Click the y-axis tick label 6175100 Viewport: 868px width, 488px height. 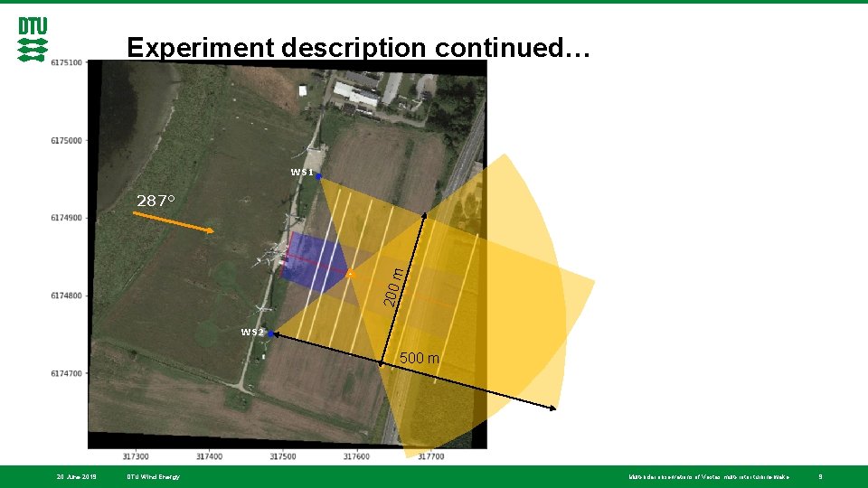[x=66, y=62]
